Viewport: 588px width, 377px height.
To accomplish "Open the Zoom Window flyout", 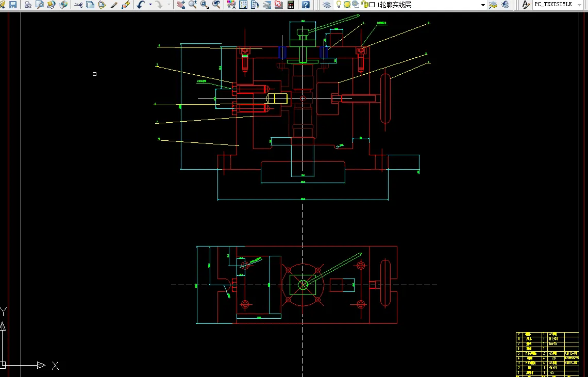I will point(205,5).
